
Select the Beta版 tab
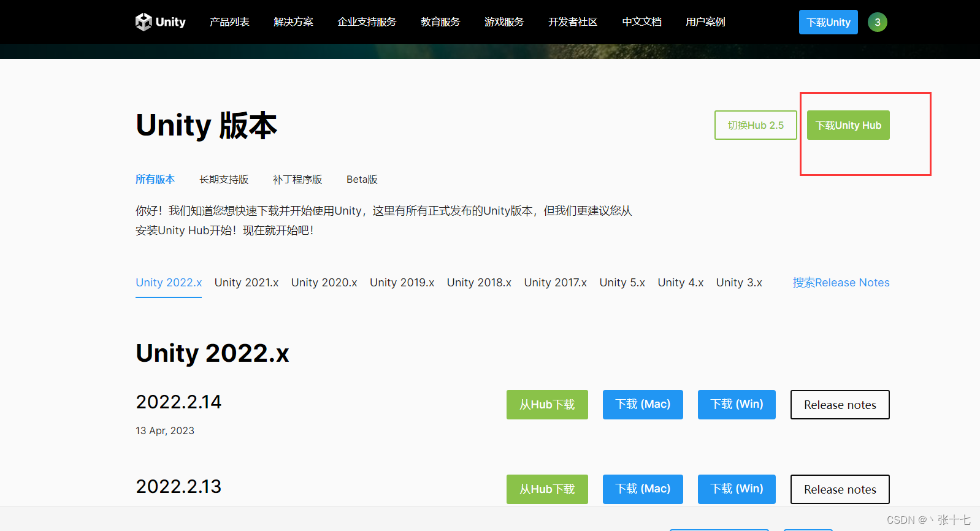pos(362,179)
